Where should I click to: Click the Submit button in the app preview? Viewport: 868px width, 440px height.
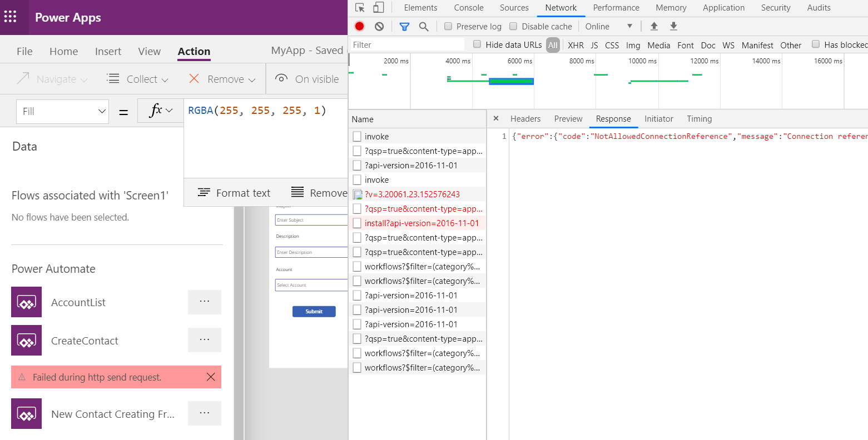tap(314, 312)
